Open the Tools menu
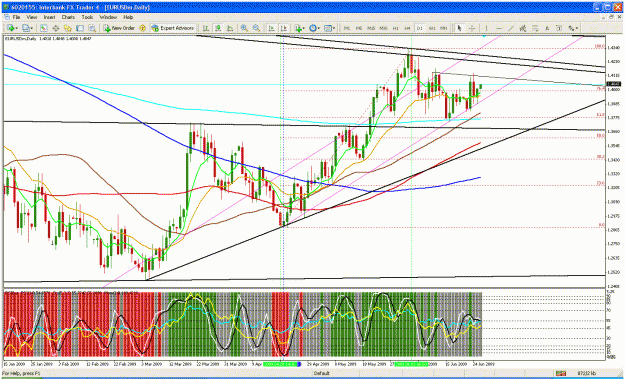This screenshot has width=625, height=379. tap(87, 18)
